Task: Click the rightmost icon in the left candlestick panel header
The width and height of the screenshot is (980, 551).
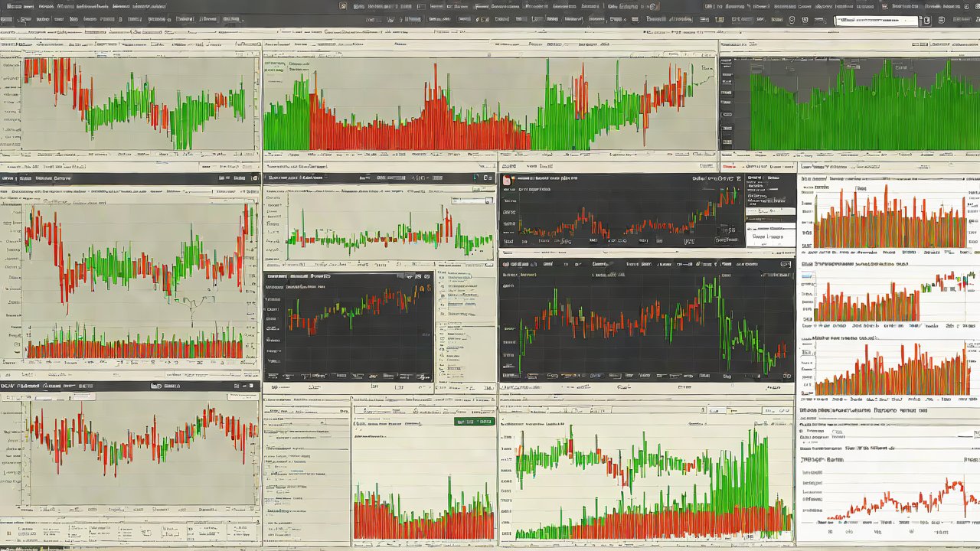Action: [253, 178]
